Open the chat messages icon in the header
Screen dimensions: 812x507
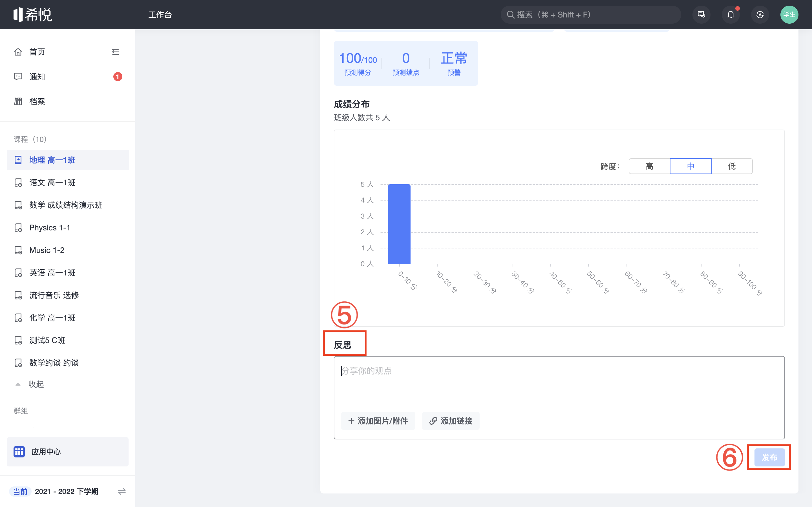[x=701, y=15]
